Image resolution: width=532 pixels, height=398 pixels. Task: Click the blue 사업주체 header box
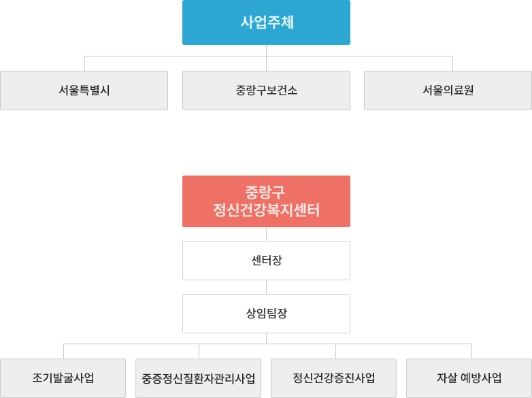(266, 22)
